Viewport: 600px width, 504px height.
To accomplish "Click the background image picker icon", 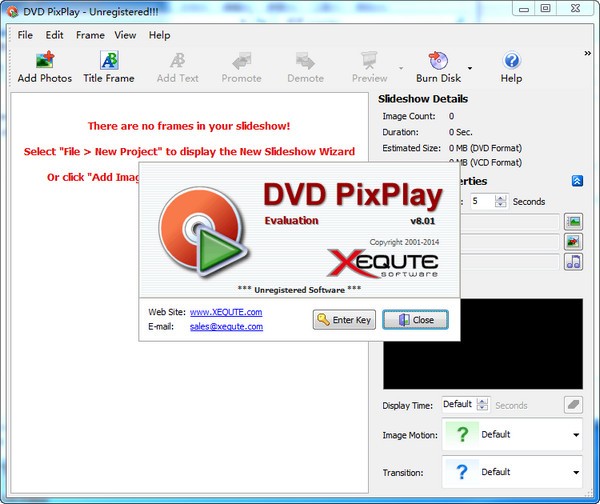I will tap(574, 221).
